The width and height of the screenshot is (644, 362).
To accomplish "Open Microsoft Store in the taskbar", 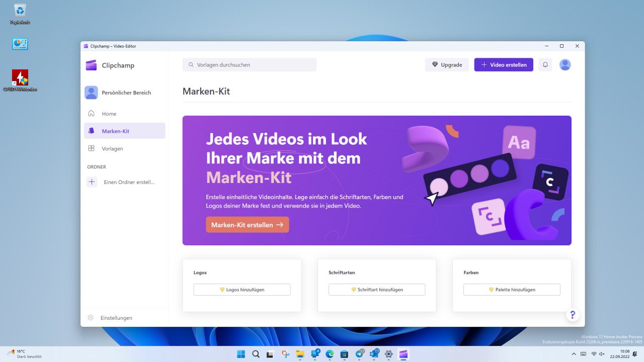I will click(x=344, y=354).
